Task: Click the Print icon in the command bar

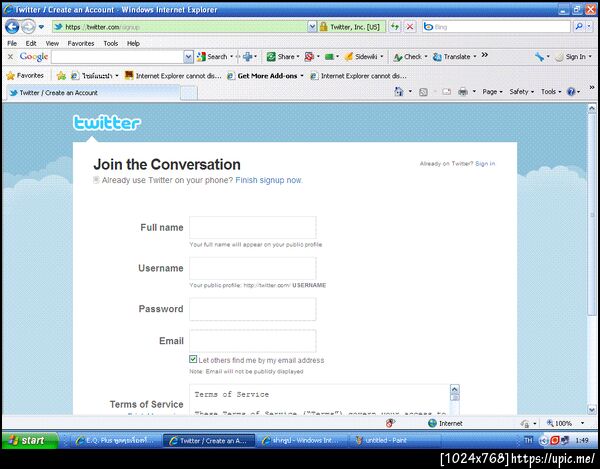Action: 463,92
